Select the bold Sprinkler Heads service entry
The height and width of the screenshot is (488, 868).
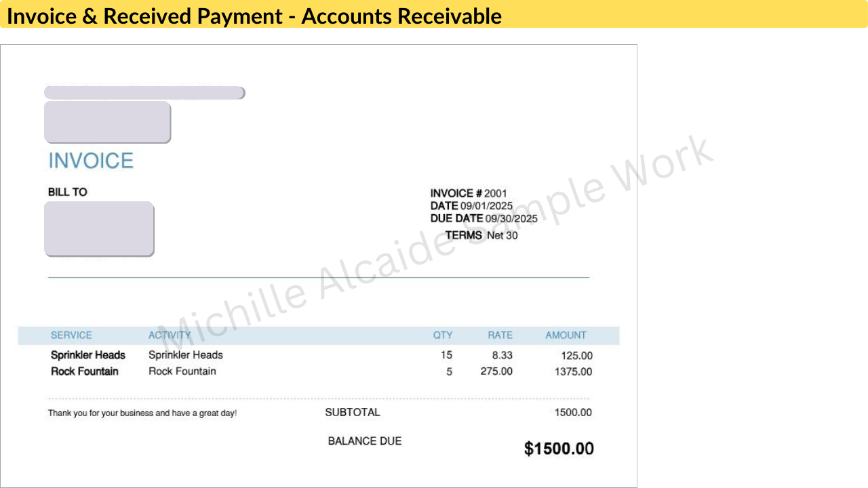[88, 355]
